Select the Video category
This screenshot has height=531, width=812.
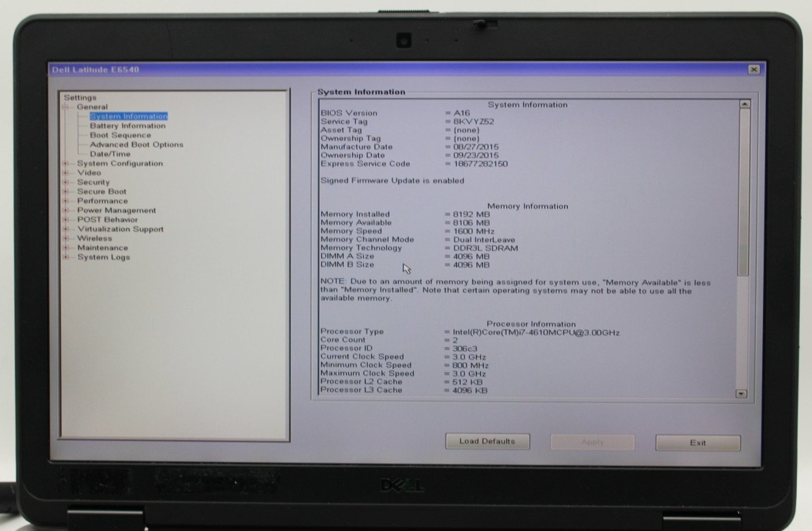[x=89, y=173]
